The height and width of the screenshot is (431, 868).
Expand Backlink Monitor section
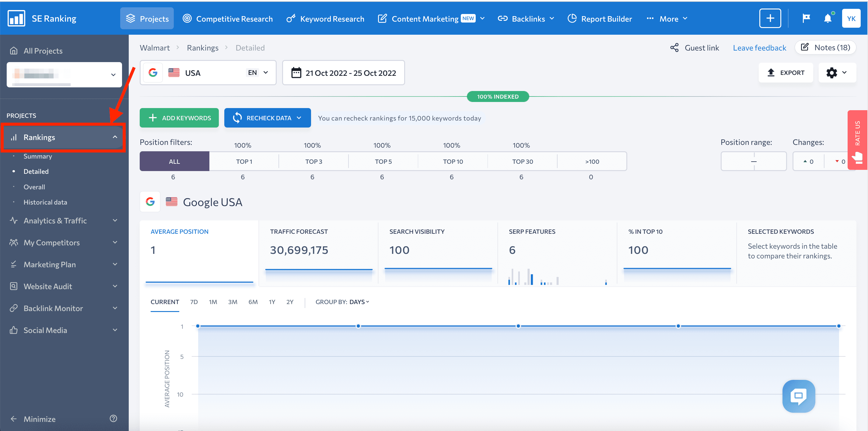pyautogui.click(x=64, y=308)
